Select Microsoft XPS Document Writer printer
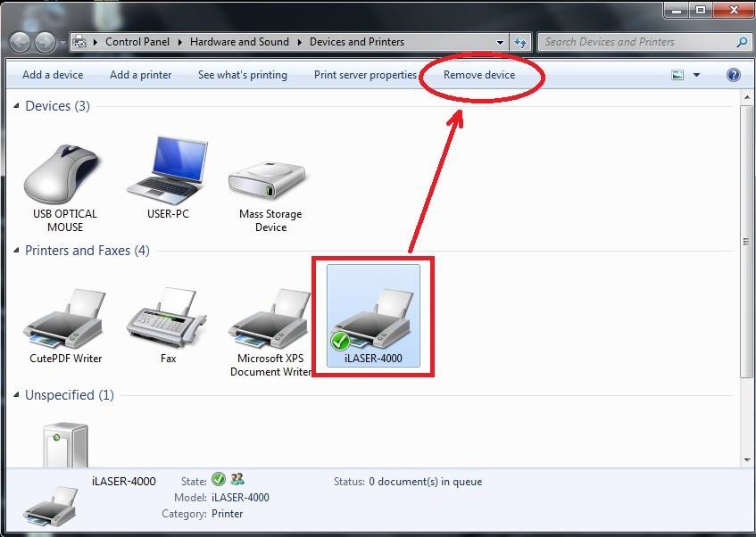The image size is (756, 537). [x=270, y=321]
